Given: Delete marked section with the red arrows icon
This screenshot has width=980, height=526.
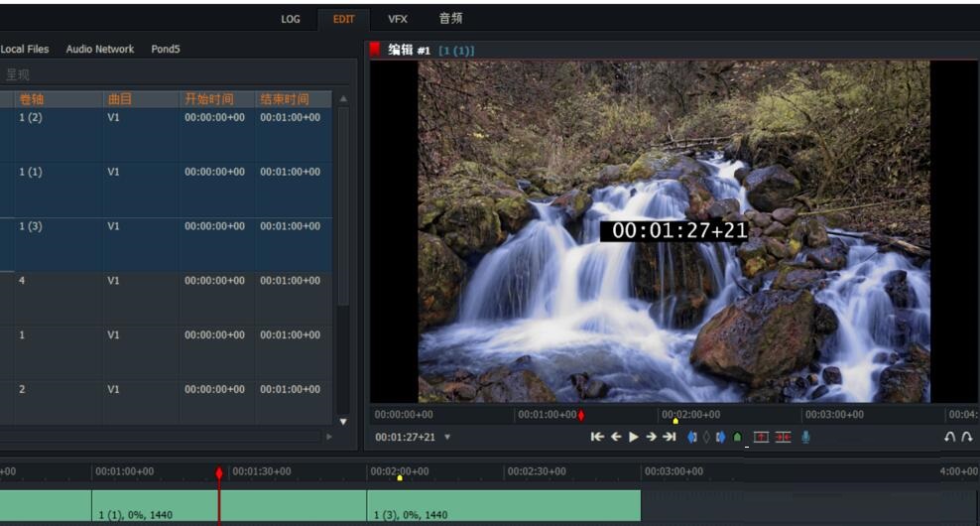Looking at the screenshot, I should 784,438.
